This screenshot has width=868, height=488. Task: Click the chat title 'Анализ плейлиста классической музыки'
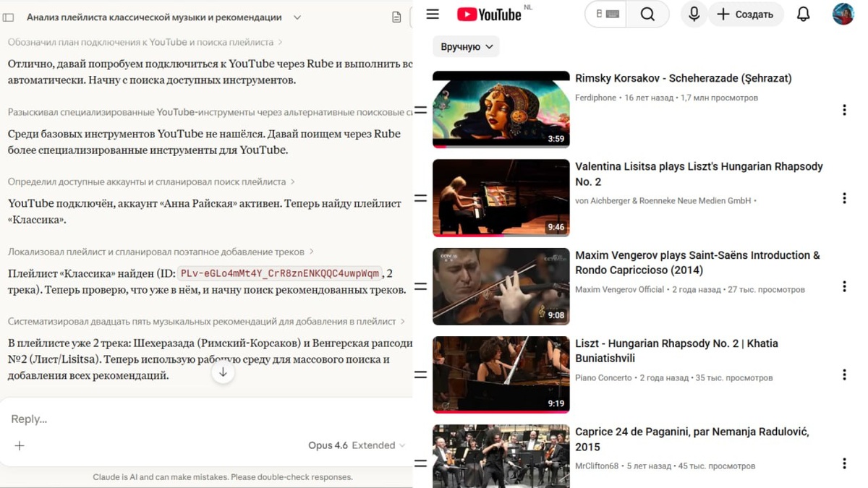154,17
